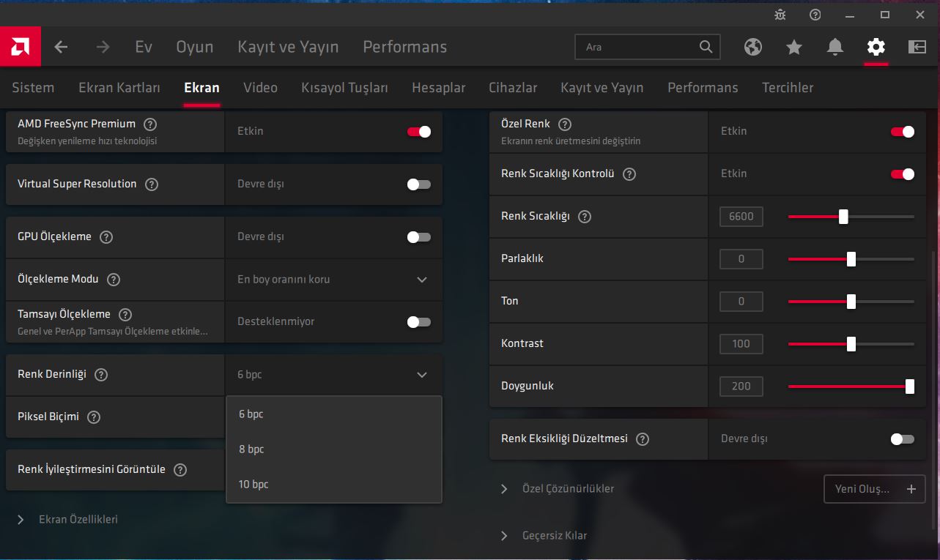The image size is (940, 560).
Task: Switch to Kısayol Tuşları tab
Action: pos(344,88)
